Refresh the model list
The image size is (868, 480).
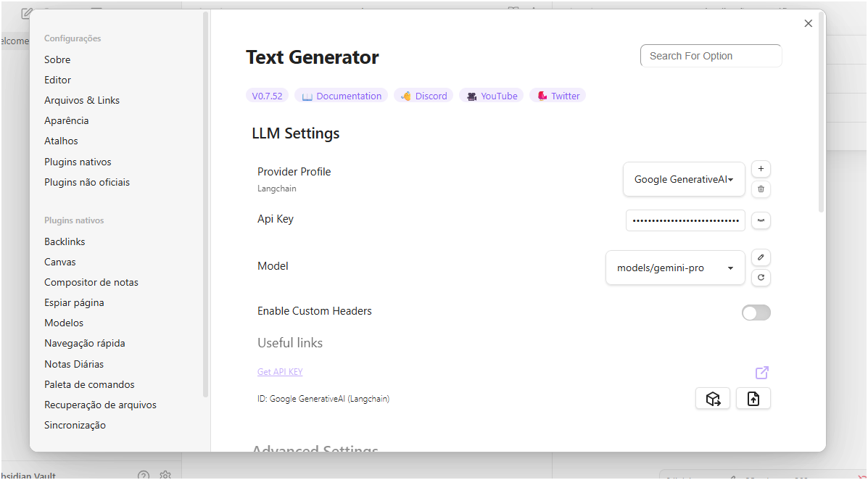[761, 278]
